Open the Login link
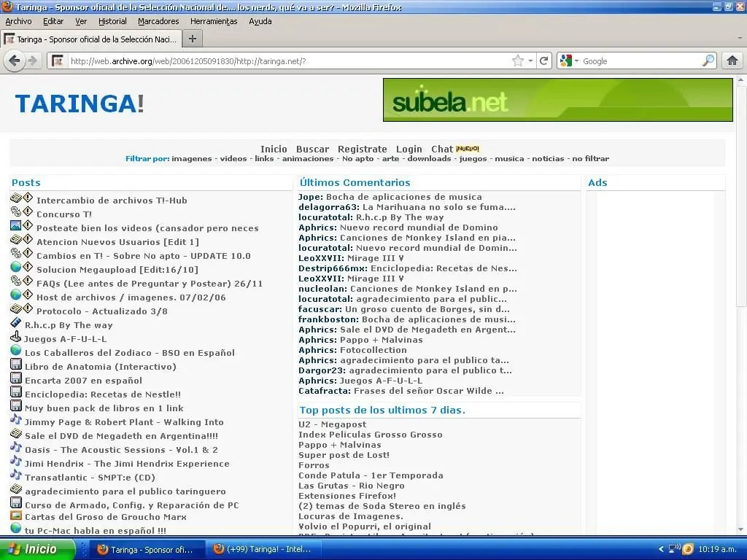 [x=409, y=149]
